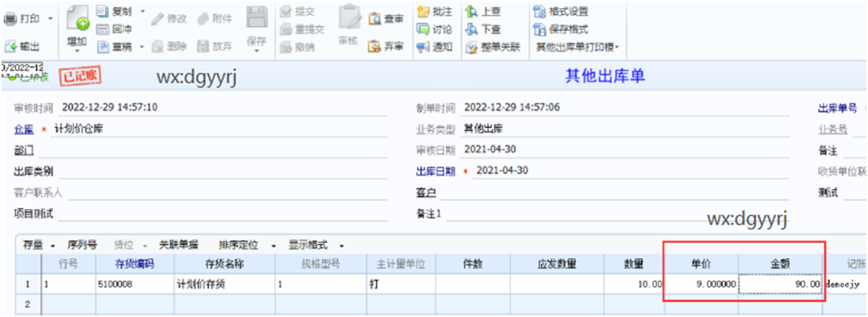Click the 修改 edit pencil icon

point(158,19)
